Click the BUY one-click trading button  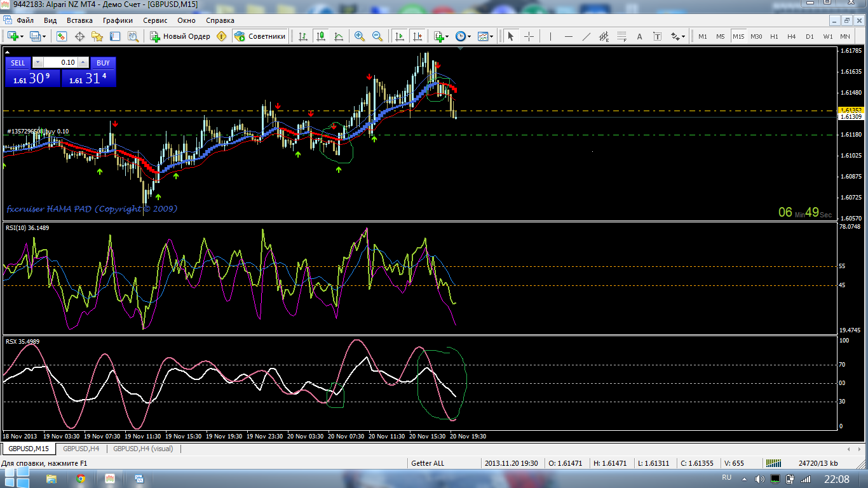click(x=103, y=63)
